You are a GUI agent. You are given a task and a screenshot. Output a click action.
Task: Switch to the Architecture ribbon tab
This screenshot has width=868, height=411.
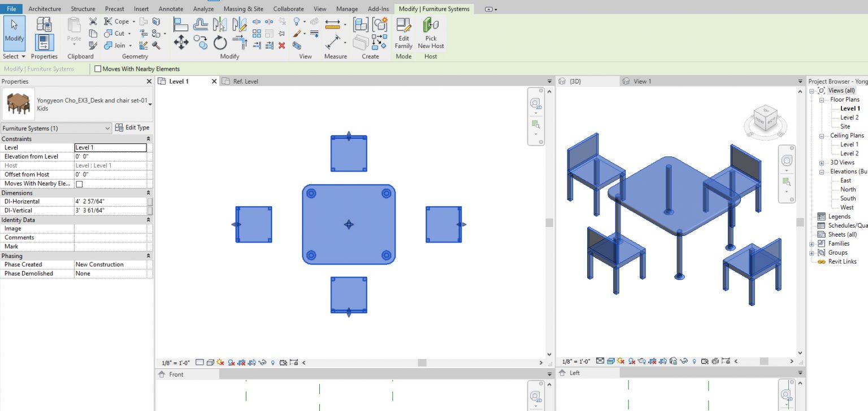(x=44, y=8)
